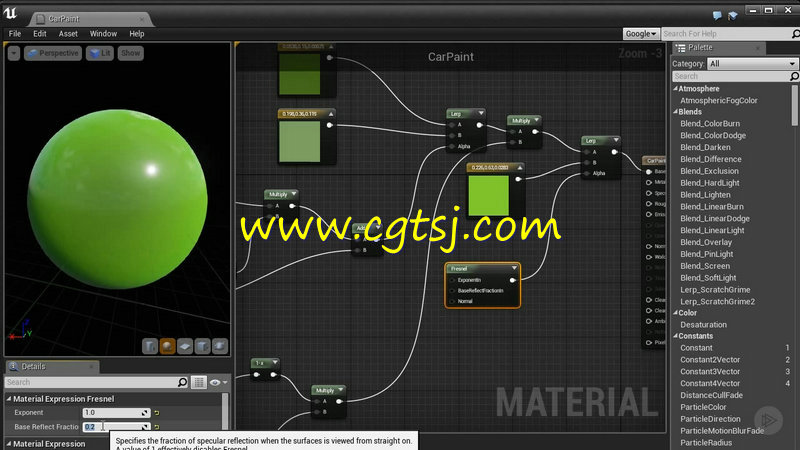Open Perspective view type dropdown
Viewport: 800px width, 450px height.
click(53, 53)
